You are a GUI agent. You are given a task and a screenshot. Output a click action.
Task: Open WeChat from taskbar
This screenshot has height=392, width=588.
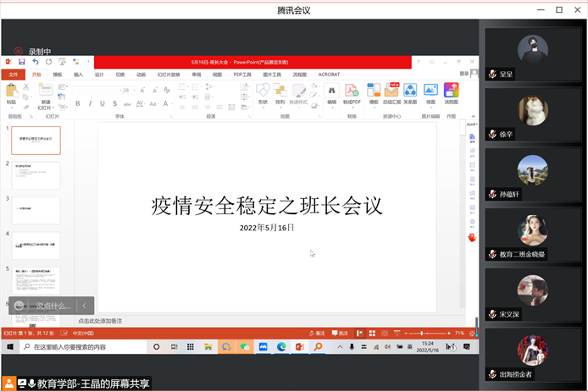245,347
